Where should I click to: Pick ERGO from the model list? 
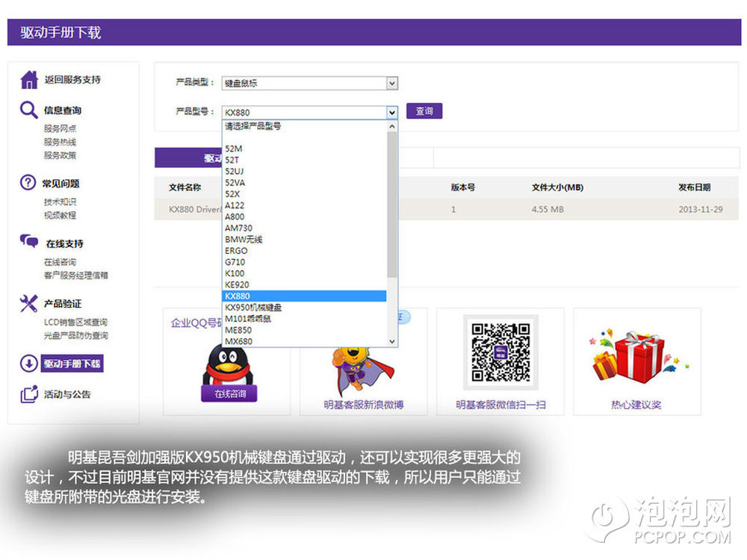[305, 250]
